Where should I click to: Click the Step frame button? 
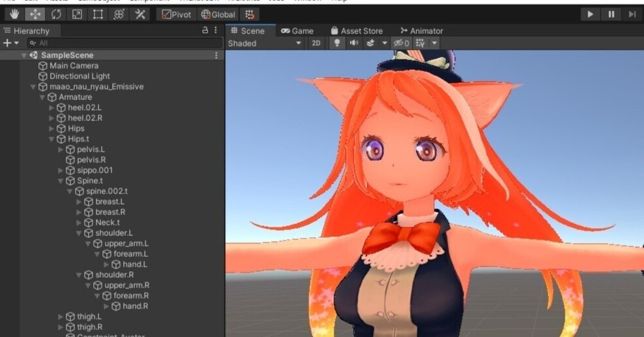point(632,14)
